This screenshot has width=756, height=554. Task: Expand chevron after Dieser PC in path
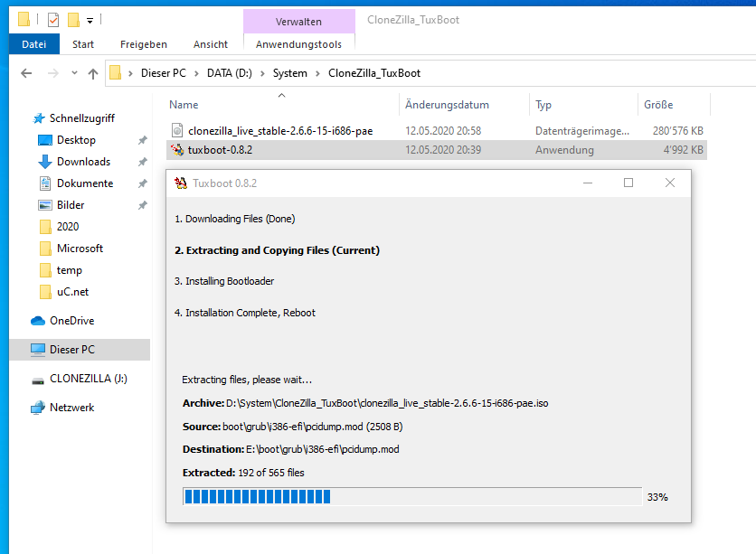[x=196, y=73]
